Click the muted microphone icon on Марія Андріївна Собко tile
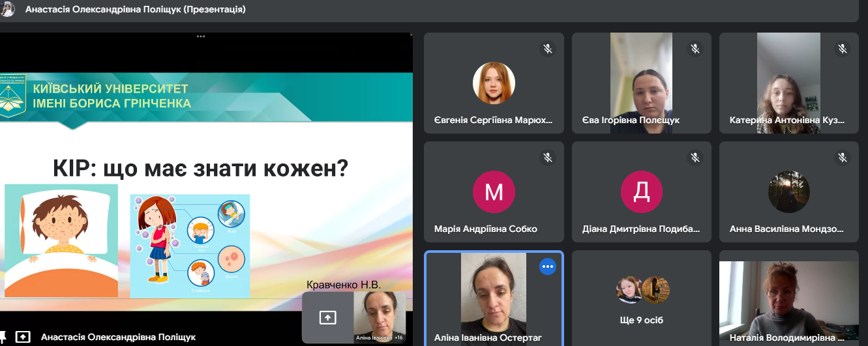The image size is (868, 346). click(x=547, y=158)
